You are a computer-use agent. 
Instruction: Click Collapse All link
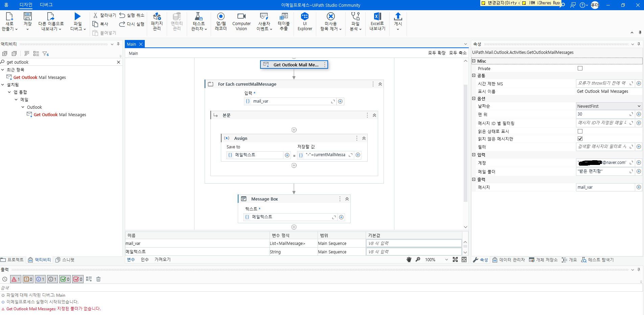click(x=458, y=53)
